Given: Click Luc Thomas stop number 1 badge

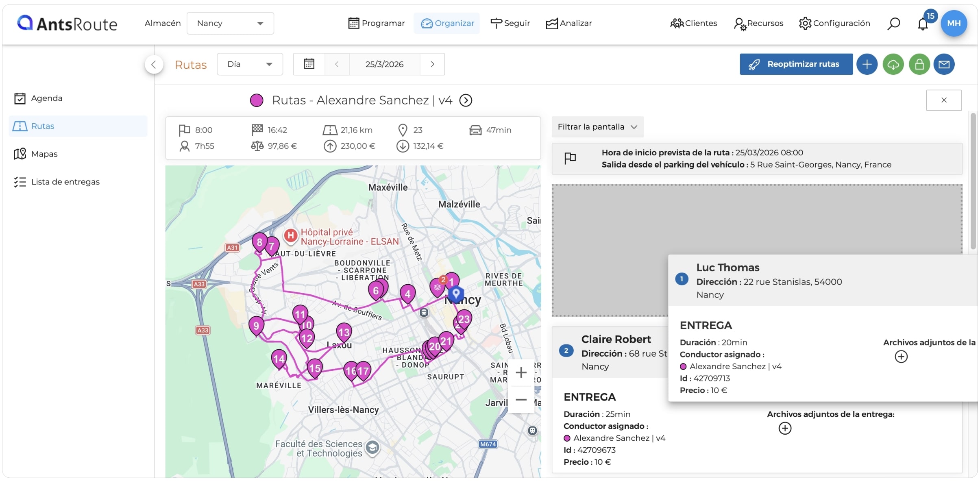Looking at the screenshot, I should [682, 279].
